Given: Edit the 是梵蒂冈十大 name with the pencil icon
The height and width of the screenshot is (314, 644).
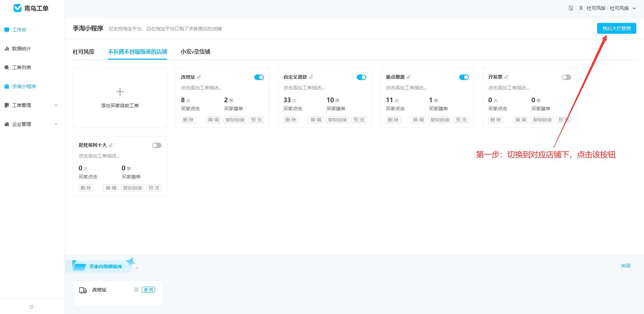Looking at the screenshot, I should [x=111, y=145].
